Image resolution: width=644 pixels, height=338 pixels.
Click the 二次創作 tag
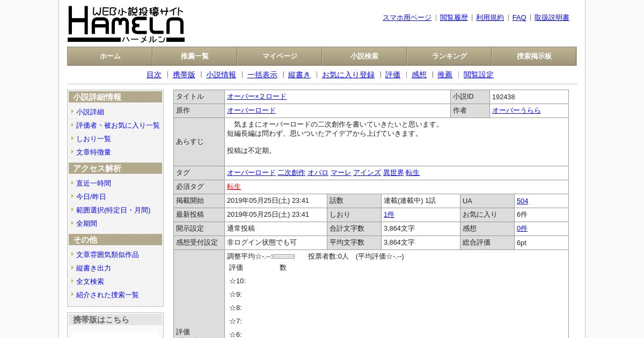(291, 173)
